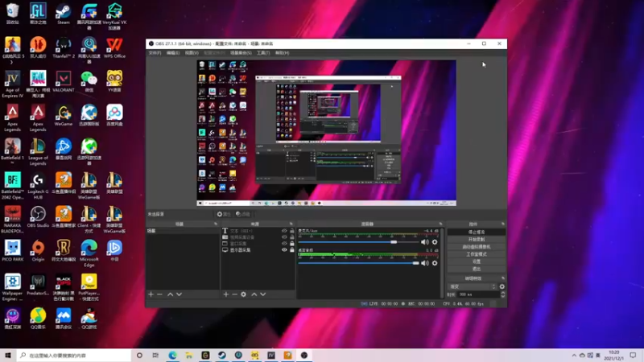Undock the Controls panel via header icon
Image resolution: width=644 pixels, height=362 pixels.
[503, 224]
